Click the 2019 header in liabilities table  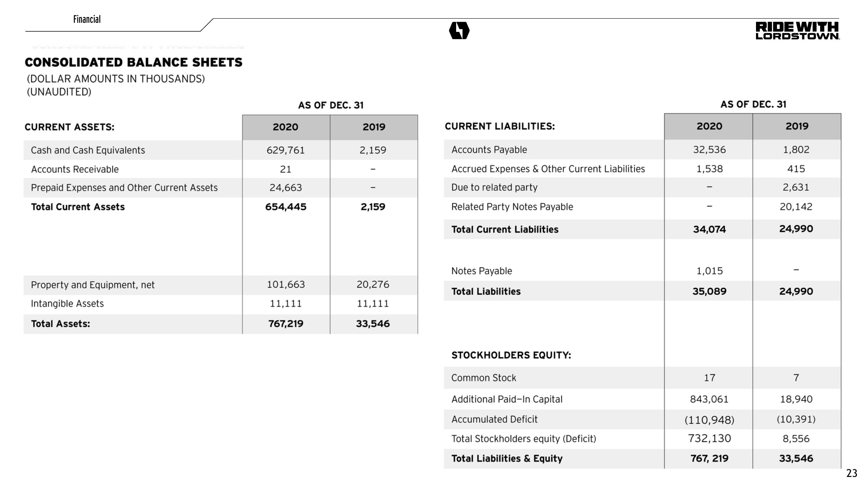(x=797, y=126)
